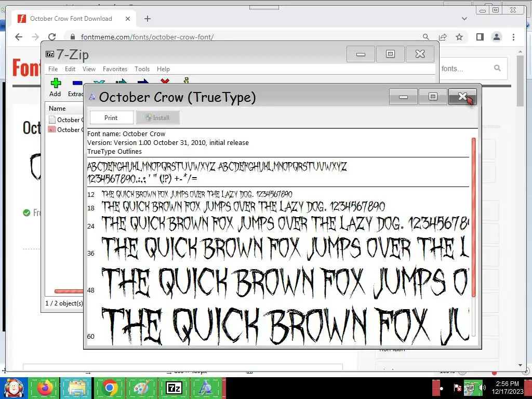
Task: Open Paint from the taskbar
Action: pos(141,388)
